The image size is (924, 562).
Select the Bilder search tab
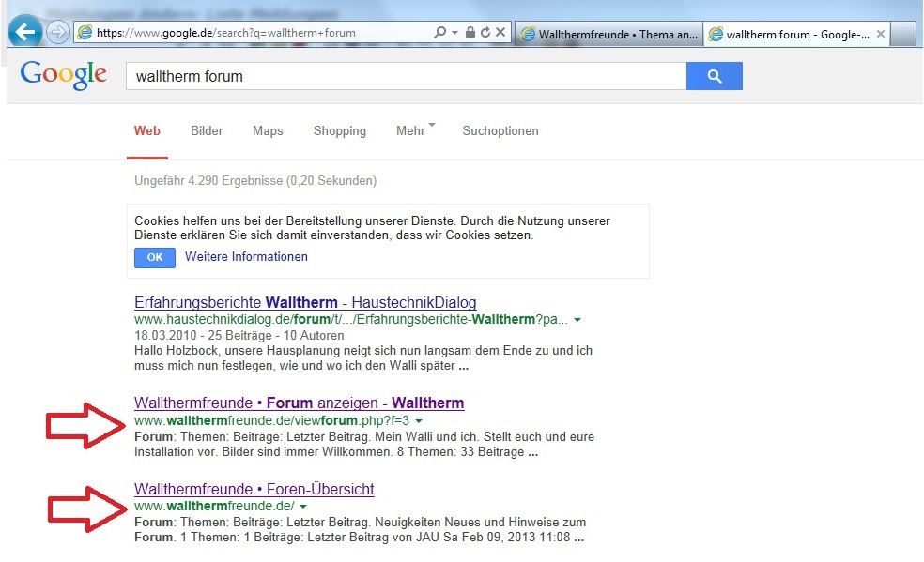point(207,130)
